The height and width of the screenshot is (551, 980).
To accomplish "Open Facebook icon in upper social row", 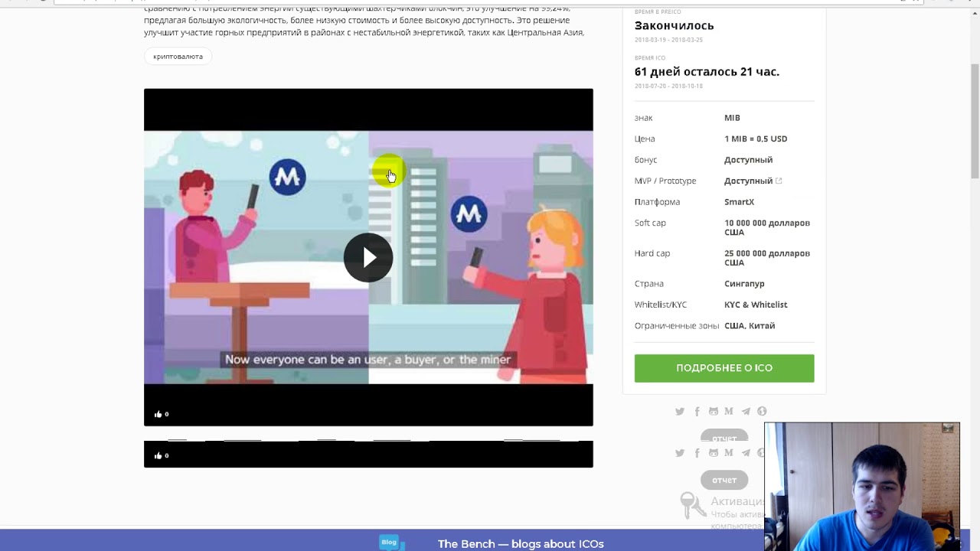I will coord(697,412).
